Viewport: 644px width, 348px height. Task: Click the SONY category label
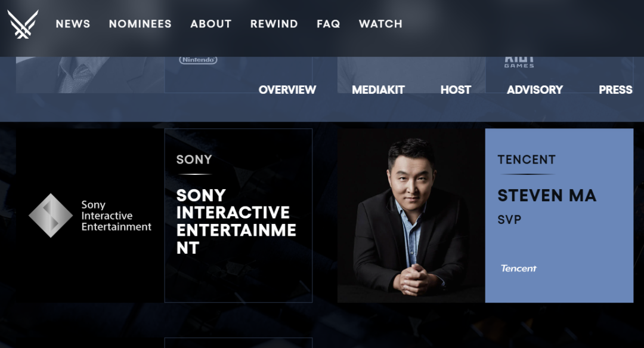pyautogui.click(x=194, y=159)
